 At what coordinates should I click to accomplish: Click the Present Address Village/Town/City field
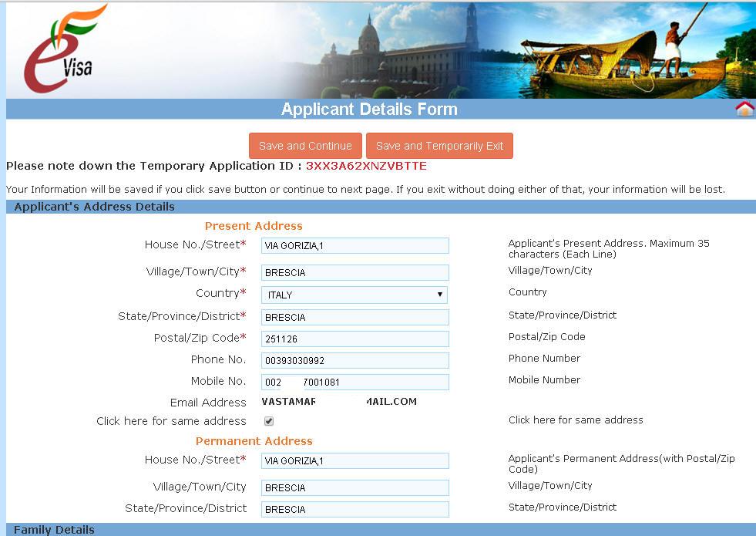click(354, 272)
